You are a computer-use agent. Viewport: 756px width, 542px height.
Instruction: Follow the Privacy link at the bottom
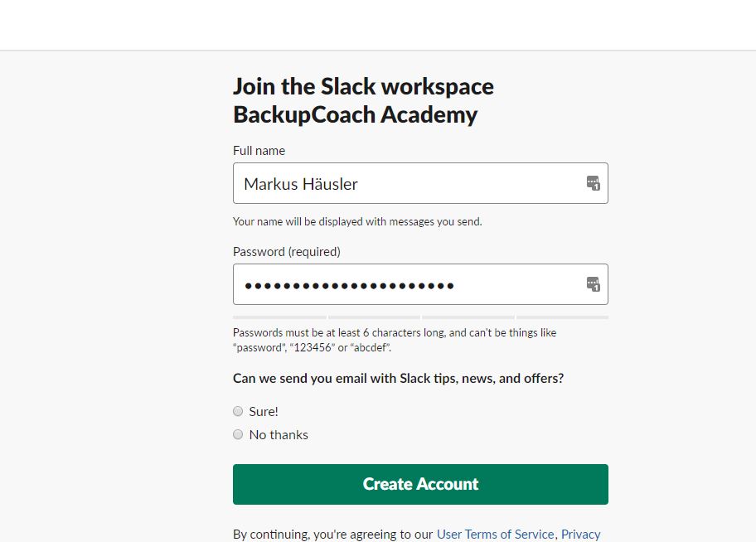pos(580,534)
